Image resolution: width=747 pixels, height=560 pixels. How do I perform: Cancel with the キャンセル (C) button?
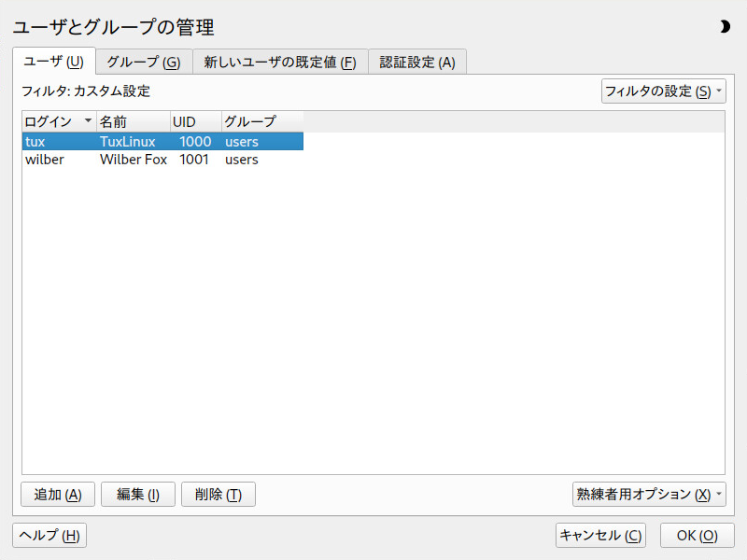[600, 535]
